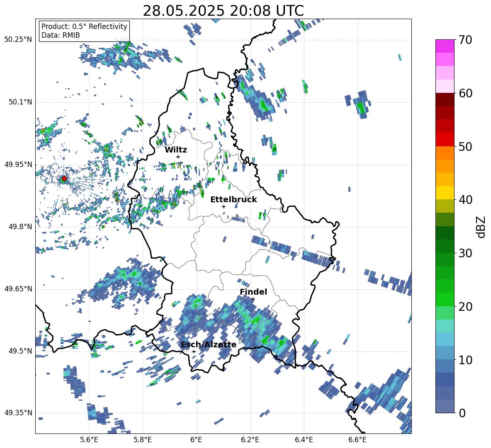
Task: Click the 6.4°E longitude label
Action: click(x=304, y=440)
